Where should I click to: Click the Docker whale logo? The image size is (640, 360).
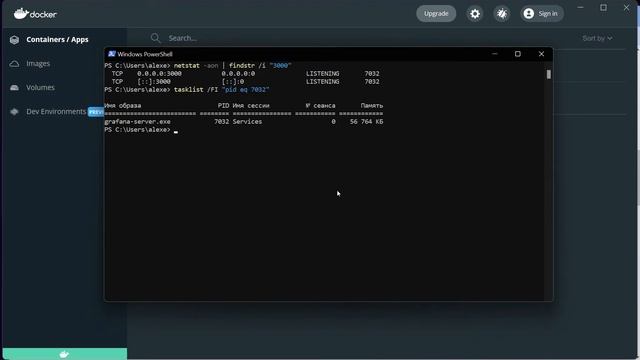click(x=35, y=13)
